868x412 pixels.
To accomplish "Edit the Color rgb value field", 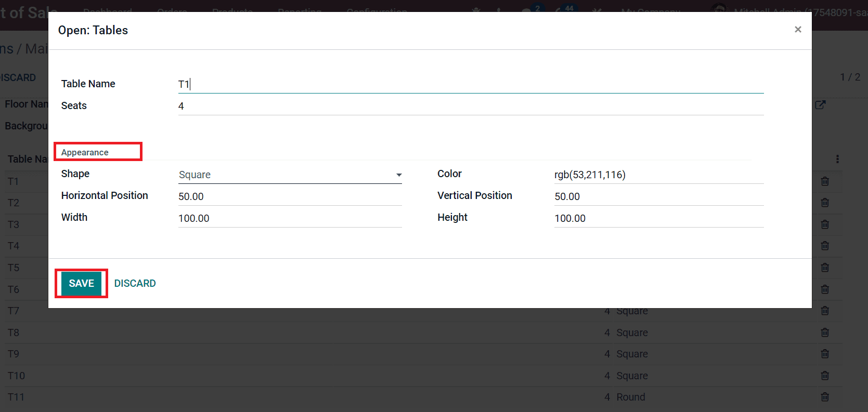I will pos(659,175).
